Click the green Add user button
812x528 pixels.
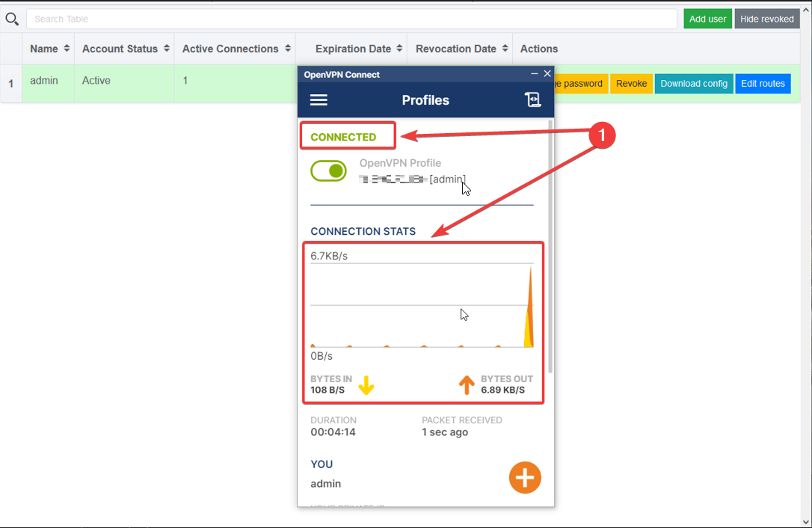point(707,19)
